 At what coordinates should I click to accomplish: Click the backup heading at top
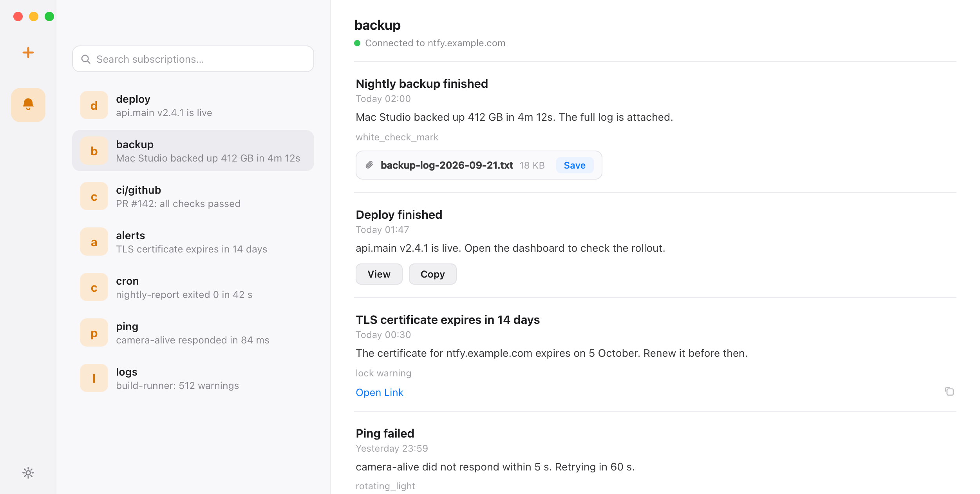(x=377, y=25)
